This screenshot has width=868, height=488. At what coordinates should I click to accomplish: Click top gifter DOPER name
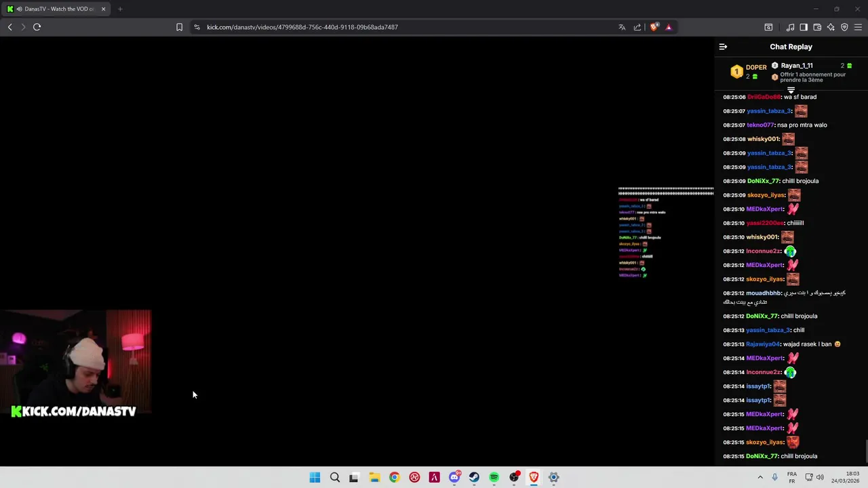pyautogui.click(x=756, y=67)
